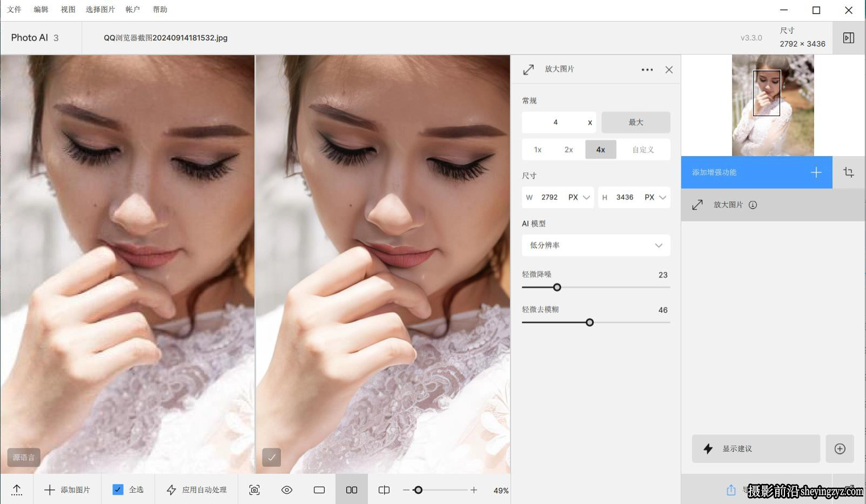The width and height of the screenshot is (866, 504).
Task: Toggle the eye preview icon
Action: pos(287,490)
